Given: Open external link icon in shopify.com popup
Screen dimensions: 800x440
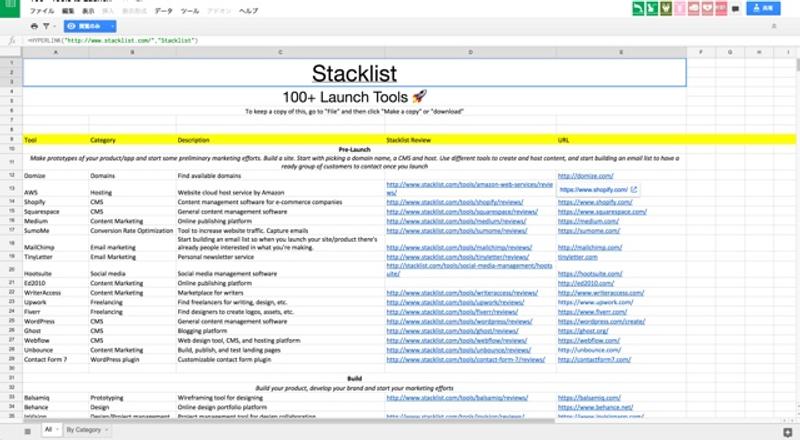Looking at the screenshot, I should point(633,189).
